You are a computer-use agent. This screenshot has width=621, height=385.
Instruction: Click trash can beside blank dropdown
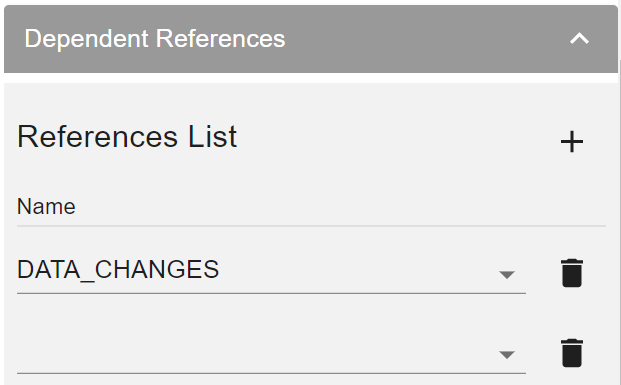tap(572, 353)
